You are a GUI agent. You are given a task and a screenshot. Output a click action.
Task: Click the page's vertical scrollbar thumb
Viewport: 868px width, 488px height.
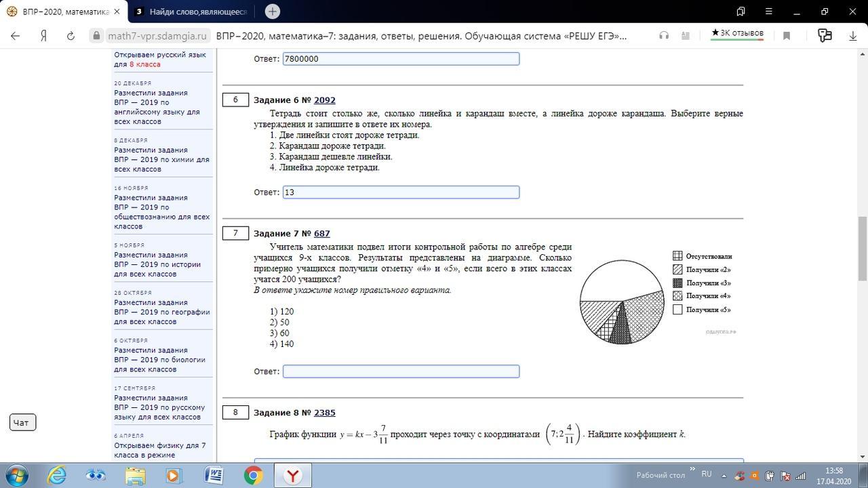pyautogui.click(x=863, y=248)
